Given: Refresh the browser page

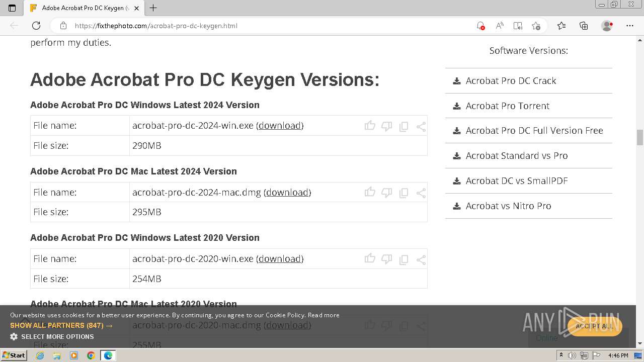Looking at the screenshot, I should 36,26.
